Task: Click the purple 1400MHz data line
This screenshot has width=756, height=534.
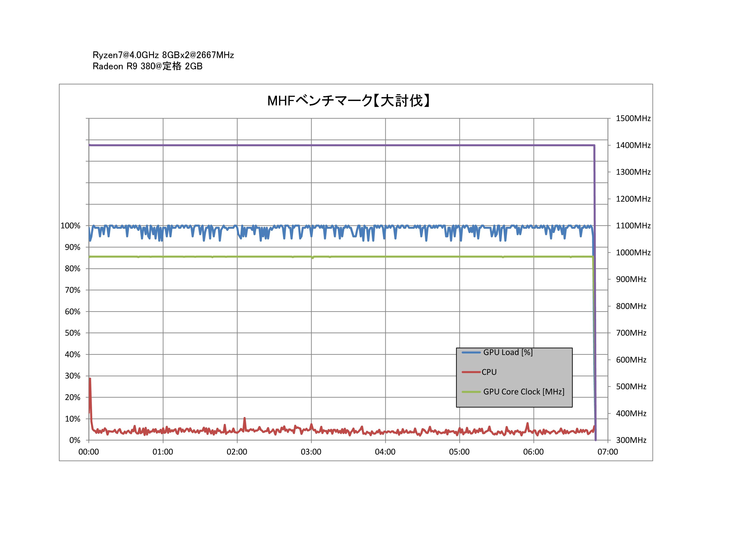Action: (x=329, y=145)
